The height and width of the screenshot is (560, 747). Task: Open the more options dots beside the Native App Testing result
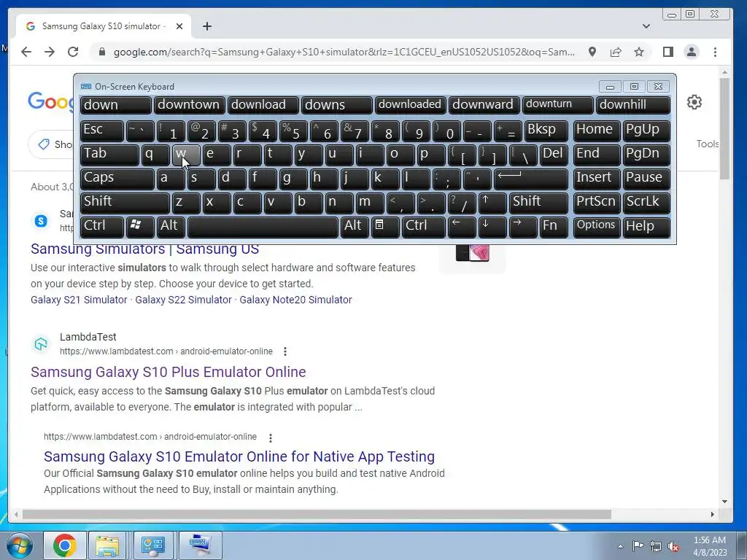tap(270, 437)
